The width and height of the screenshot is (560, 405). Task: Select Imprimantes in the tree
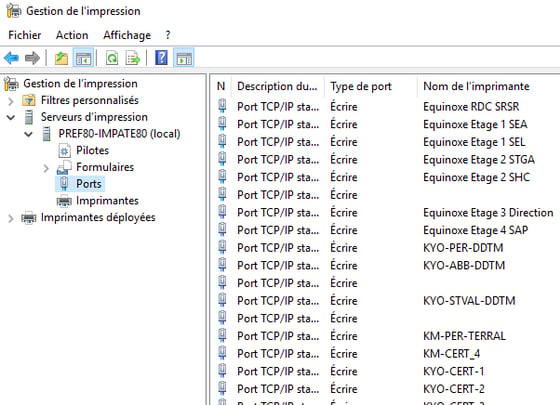click(107, 201)
